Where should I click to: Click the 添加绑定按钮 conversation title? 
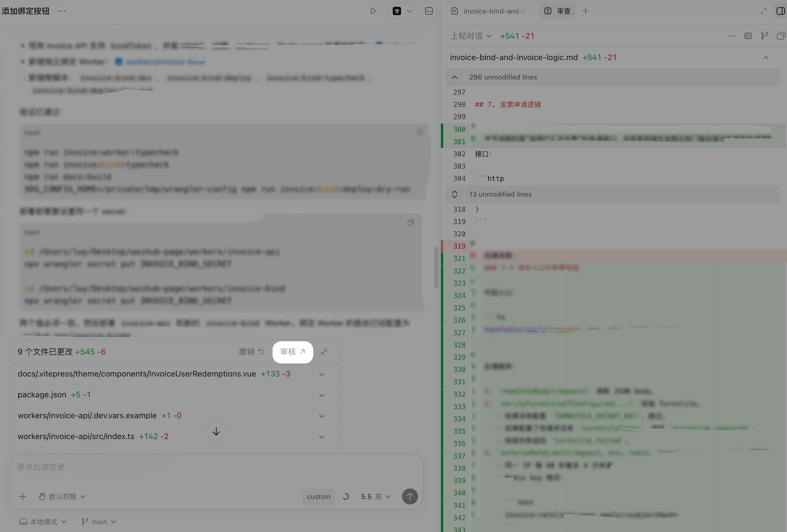[26, 11]
